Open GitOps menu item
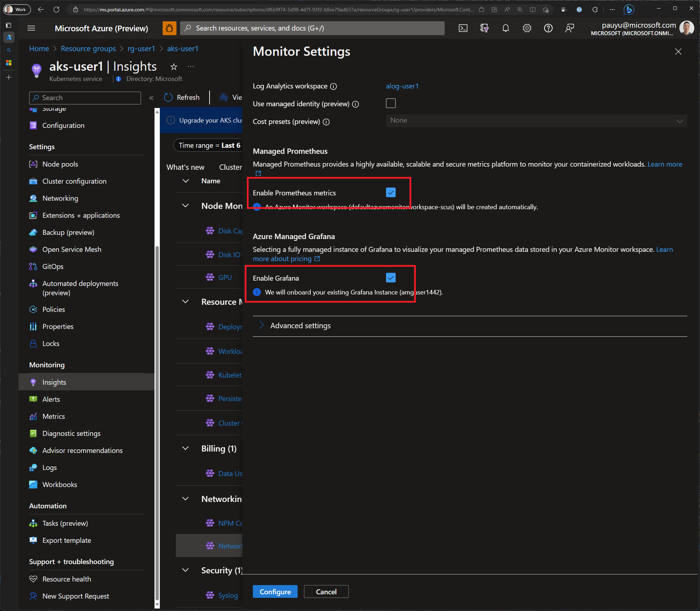Image resolution: width=700 pixels, height=611 pixels. (x=53, y=266)
